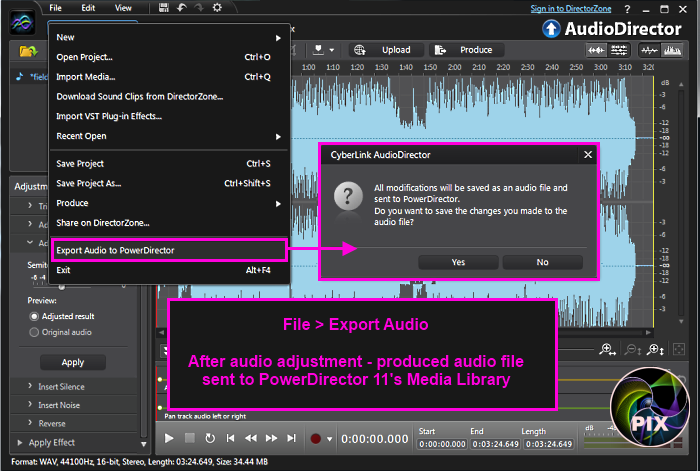Select the Original audio radio button
This screenshot has width=700, height=471.
(34, 333)
